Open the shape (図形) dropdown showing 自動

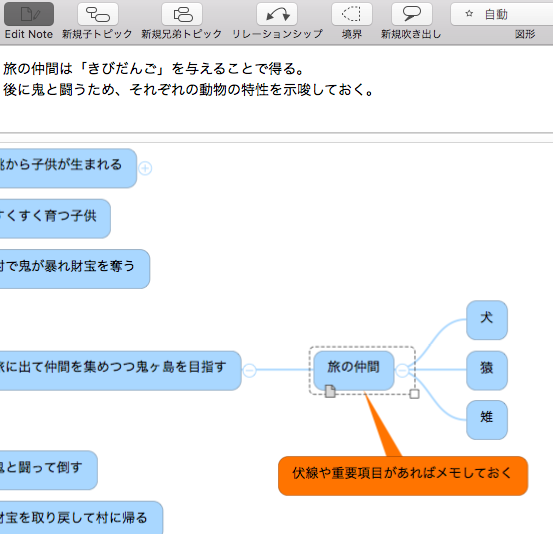(x=502, y=14)
